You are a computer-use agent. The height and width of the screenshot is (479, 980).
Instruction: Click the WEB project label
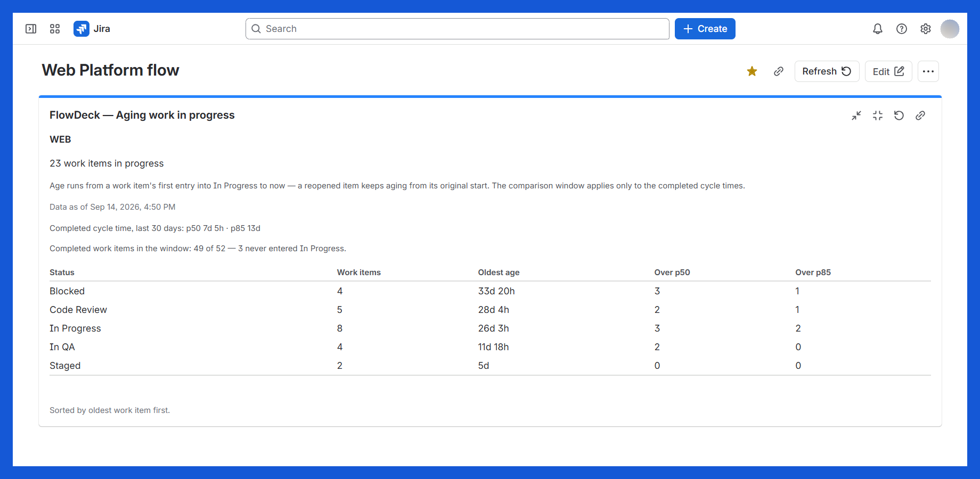point(60,139)
